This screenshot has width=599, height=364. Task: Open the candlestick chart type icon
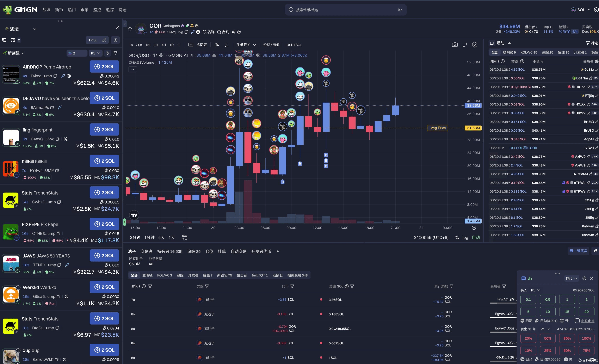coord(217,45)
